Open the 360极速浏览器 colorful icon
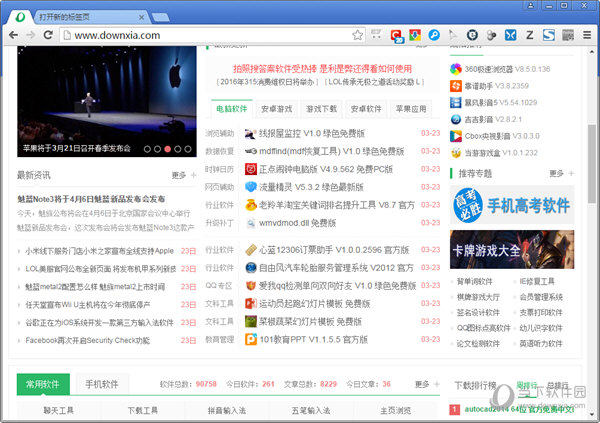Screen dimensions: 600x423 coord(456,69)
